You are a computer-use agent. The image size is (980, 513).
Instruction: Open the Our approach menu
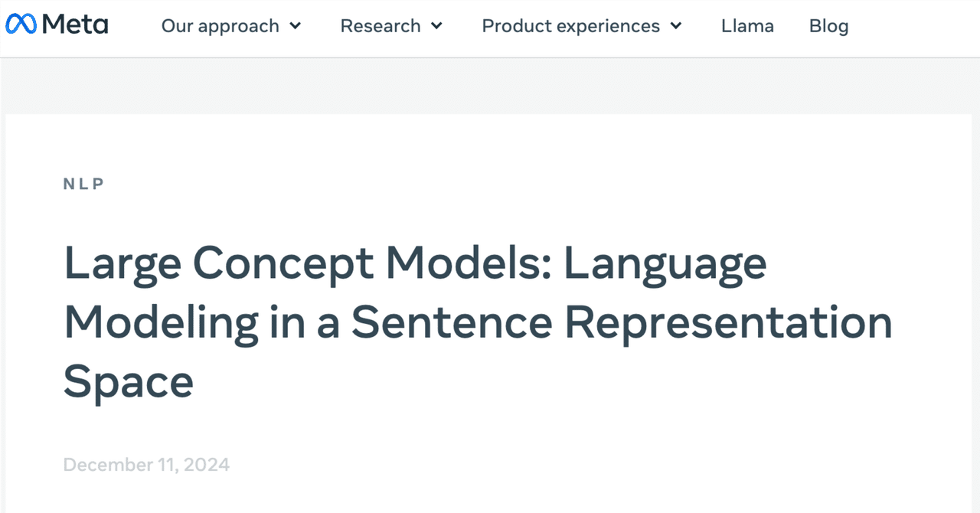220,26
